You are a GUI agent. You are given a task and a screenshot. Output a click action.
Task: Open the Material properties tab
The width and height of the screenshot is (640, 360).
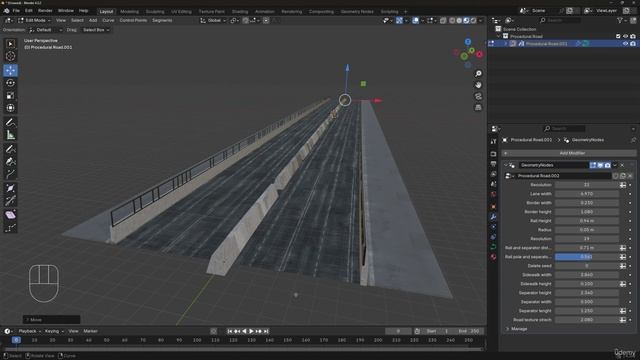[493, 257]
